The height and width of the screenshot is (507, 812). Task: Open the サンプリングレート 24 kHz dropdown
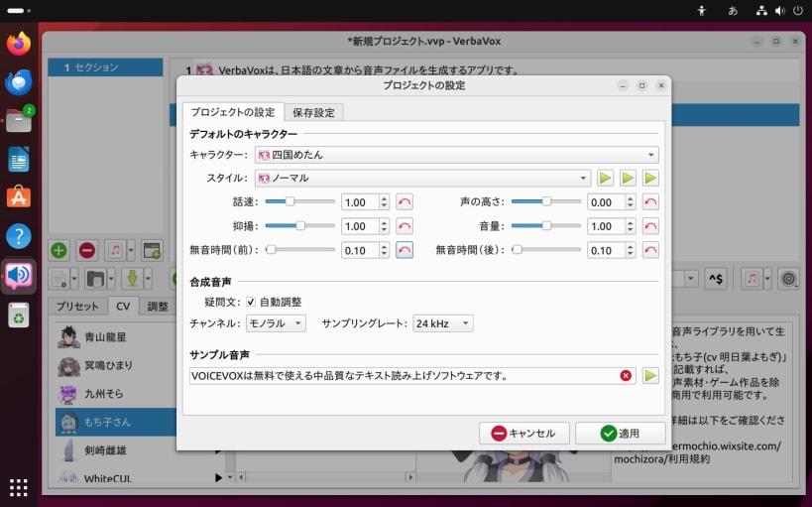click(443, 323)
